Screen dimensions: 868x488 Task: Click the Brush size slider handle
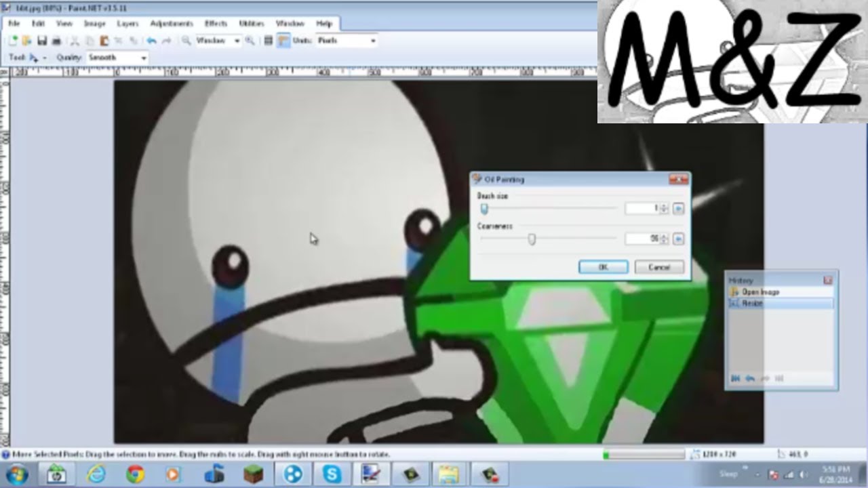point(484,209)
